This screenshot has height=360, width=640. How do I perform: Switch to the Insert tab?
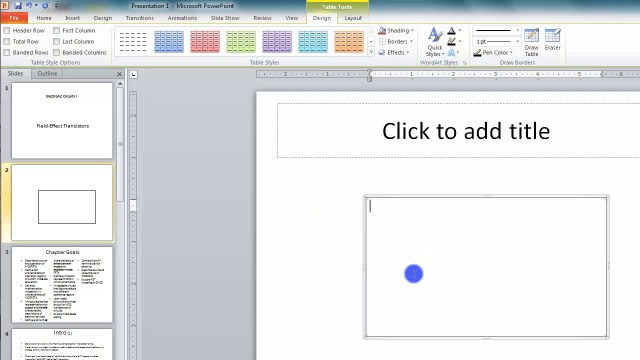coord(72,18)
